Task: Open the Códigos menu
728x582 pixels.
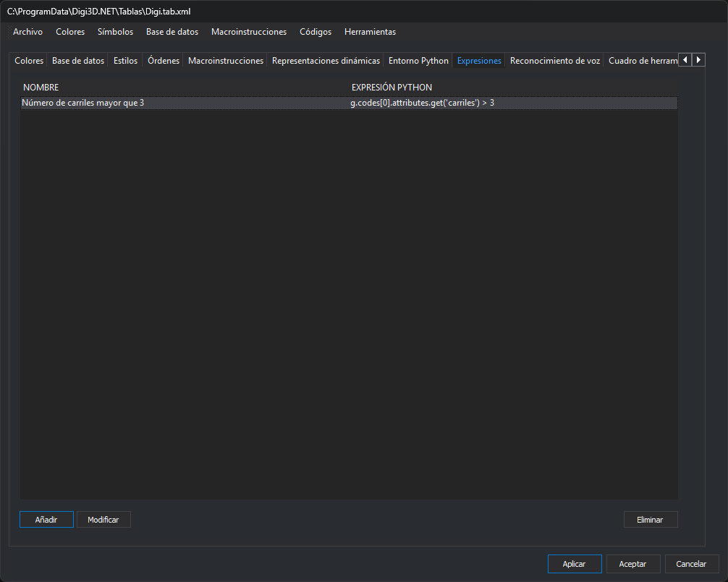Action: (x=316, y=32)
